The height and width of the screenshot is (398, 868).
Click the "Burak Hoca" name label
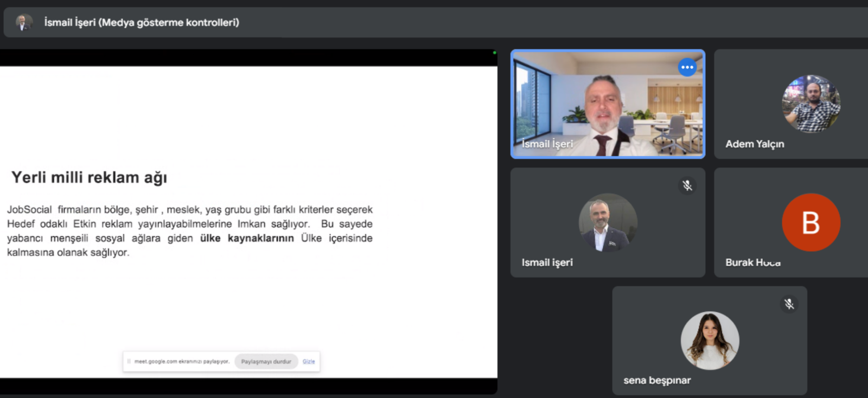pos(753,262)
